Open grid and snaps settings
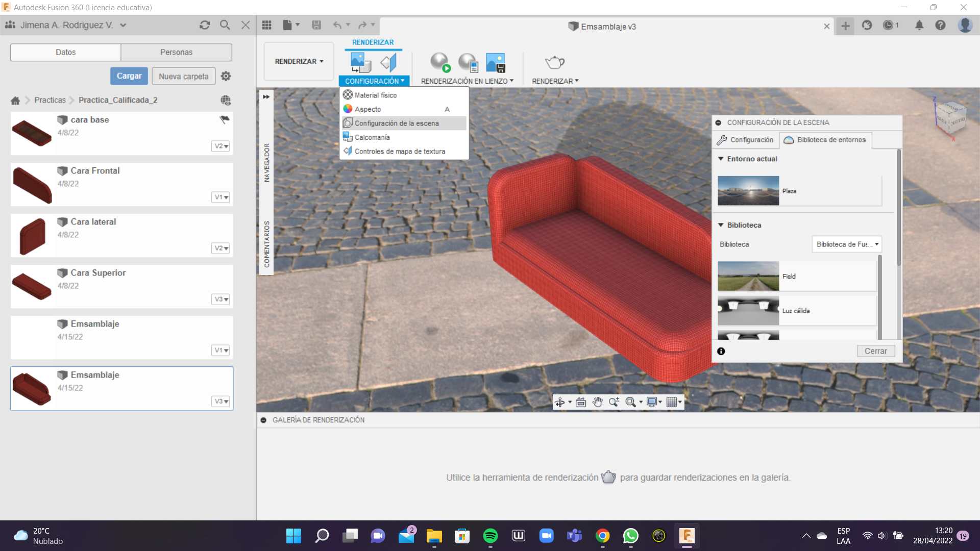The image size is (980, 551). click(674, 402)
